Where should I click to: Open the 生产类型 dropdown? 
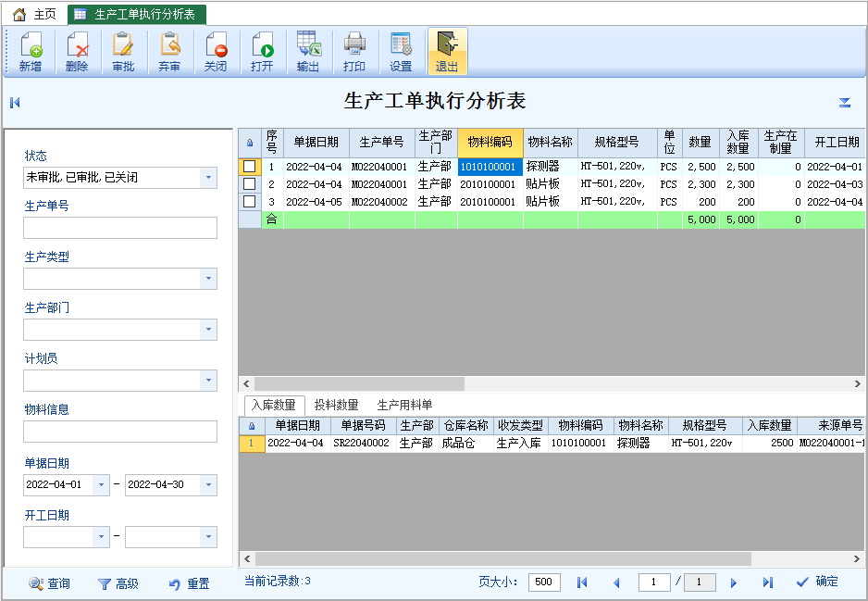click(x=208, y=279)
